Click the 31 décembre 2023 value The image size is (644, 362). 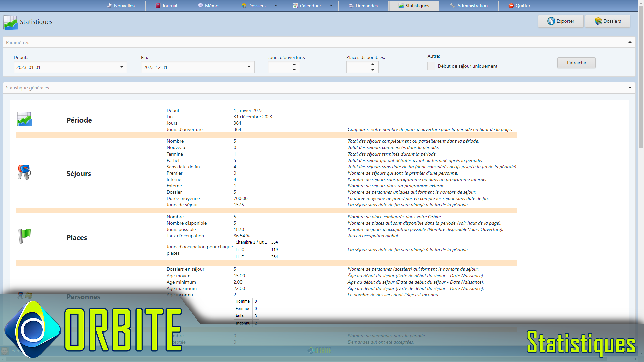click(x=253, y=117)
